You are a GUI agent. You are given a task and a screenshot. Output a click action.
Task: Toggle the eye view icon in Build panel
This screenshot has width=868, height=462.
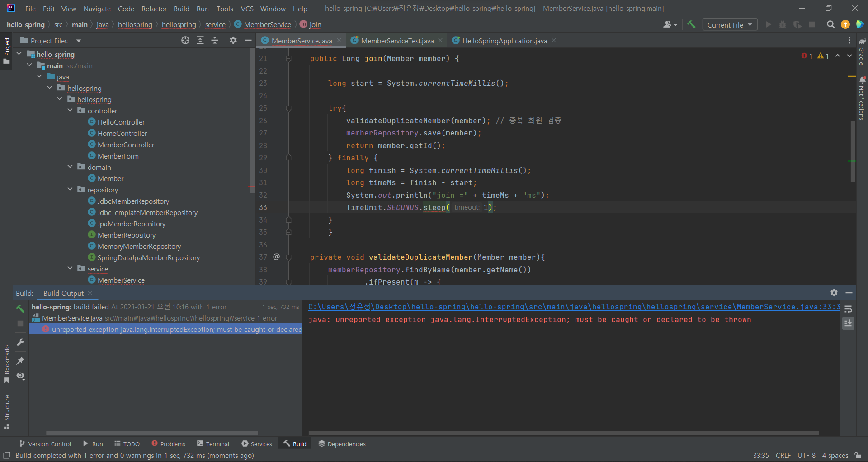(x=20, y=376)
